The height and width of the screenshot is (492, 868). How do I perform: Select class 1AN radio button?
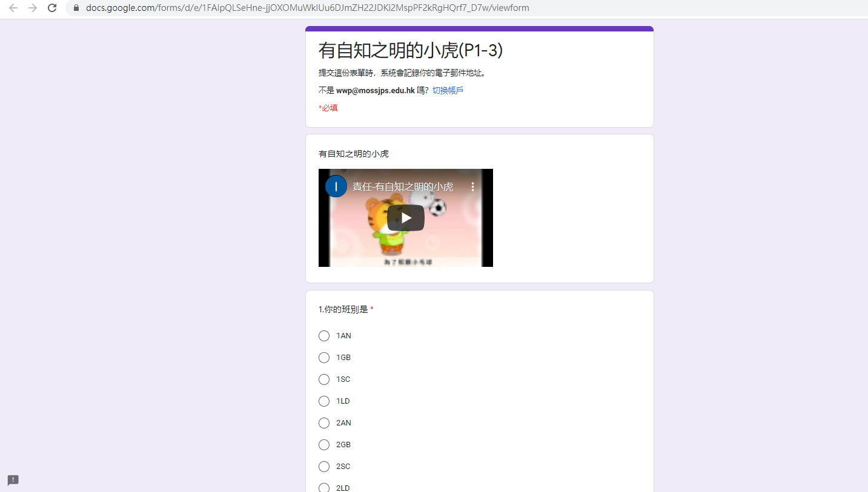324,336
